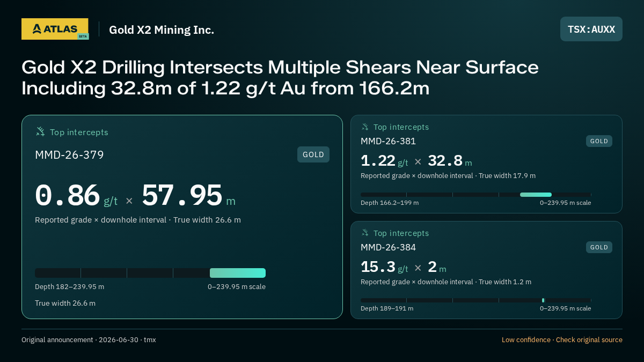644x362 pixels.
Task: Click the '0–239.95 m scale' label in MMD-26-381 card
Action: 566,203
